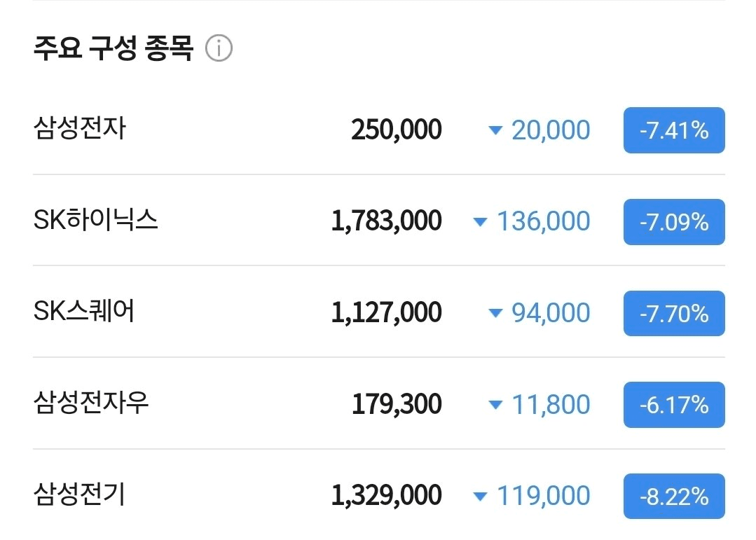Click the SK하이닉스 down triangle icon
Image resolution: width=756 pixels, height=540 pixels.
coord(480,222)
